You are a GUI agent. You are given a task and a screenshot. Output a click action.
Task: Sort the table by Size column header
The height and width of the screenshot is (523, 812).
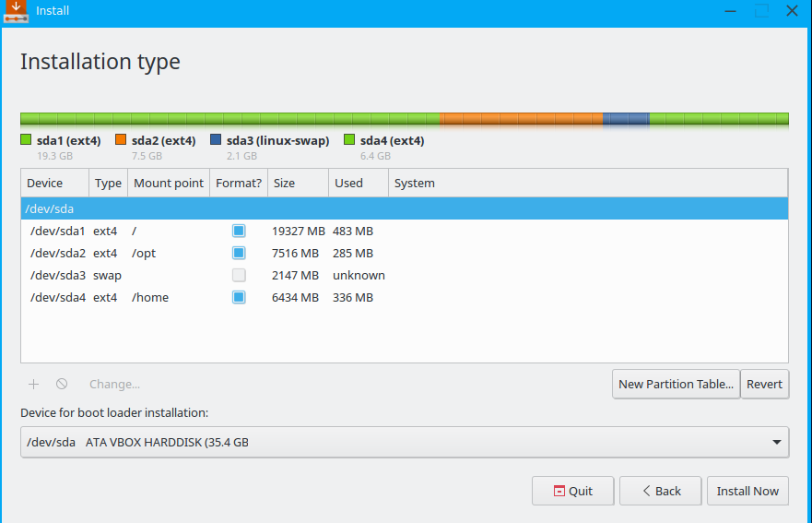(297, 183)
